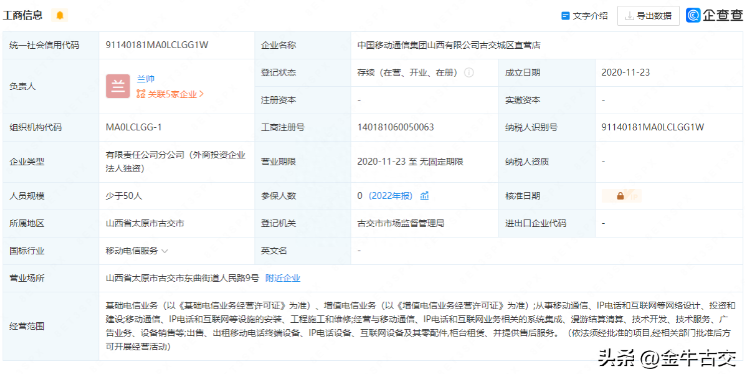The width and height of the screenshot is (745, 374).
Task: Click the registrar 古交市市场监督管理局
Action: tap(401, 223)
